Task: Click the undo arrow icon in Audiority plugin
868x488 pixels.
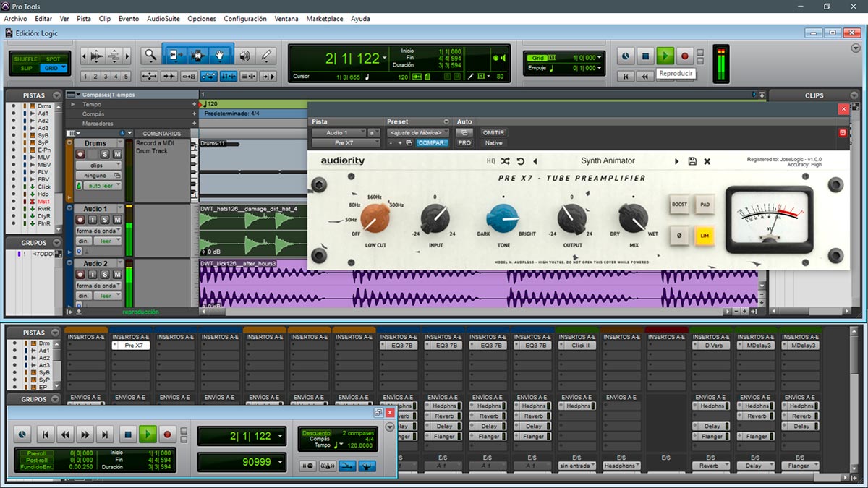Action: [520, 161]
